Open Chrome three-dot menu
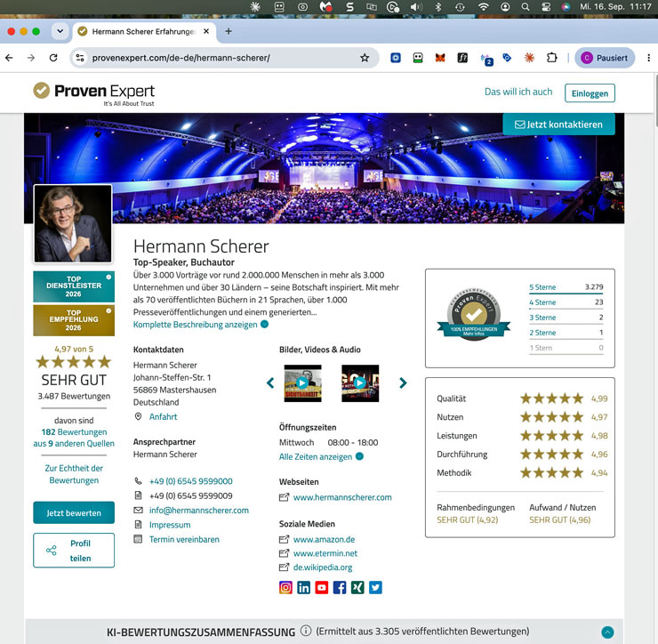The image size is (658, 644). 649,58
